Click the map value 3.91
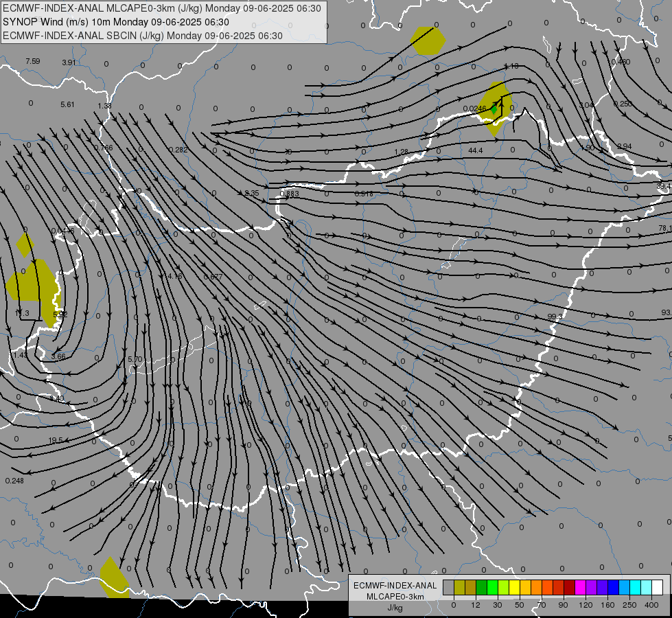This screenshot has width=672, height=618. pos(69,62)
